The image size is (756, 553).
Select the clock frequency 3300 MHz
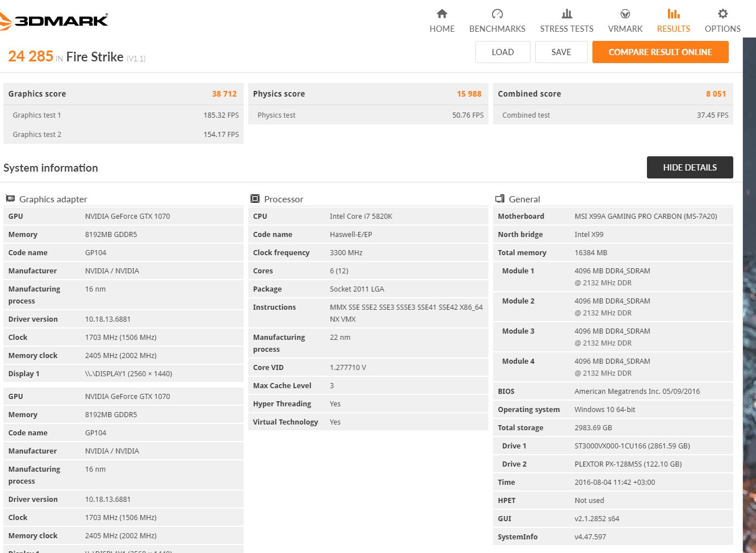(x=346, y=252)
